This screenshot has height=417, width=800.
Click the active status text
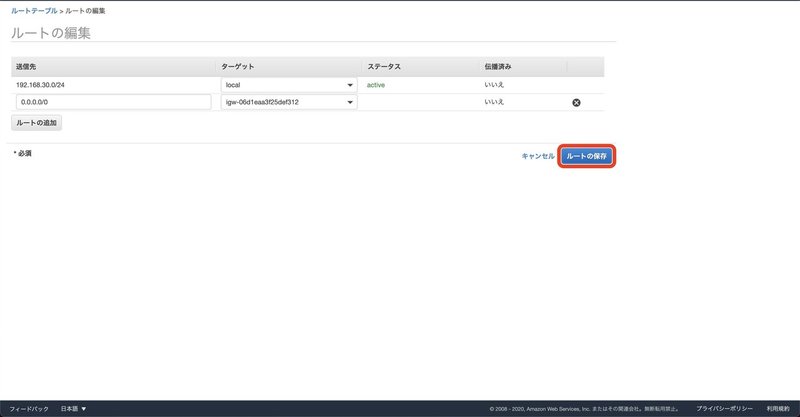coord(376,85)
